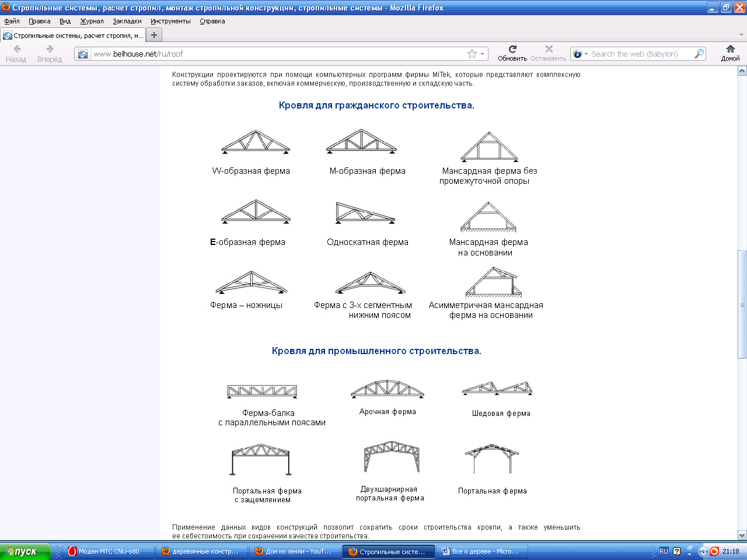Click the help question-mark tray icon
The image size is (747, 560).
coord(677,551)
